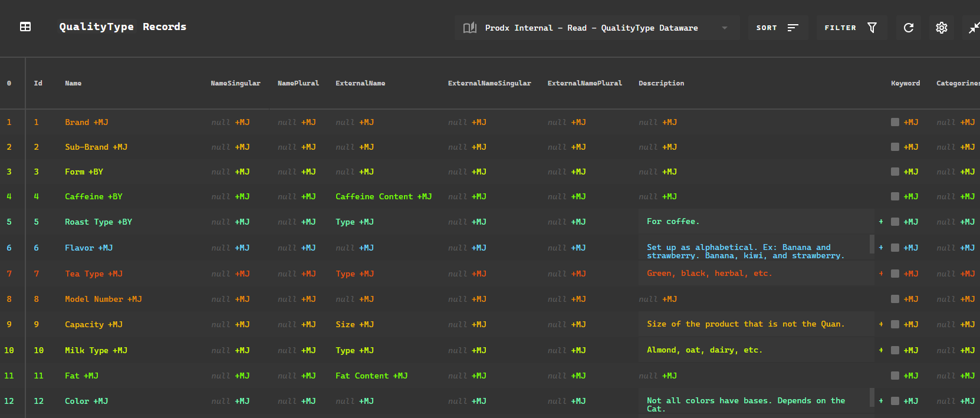Click the NamePlural column header
This screenshot has width=980, height=418.
coord(298,83)
